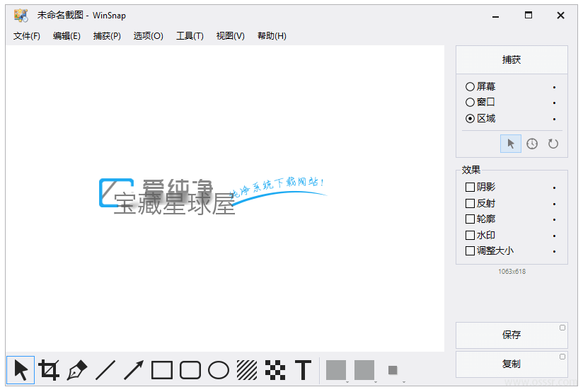
Task: Open the 帮助(H) menu
Action: (x=272, y=35)
